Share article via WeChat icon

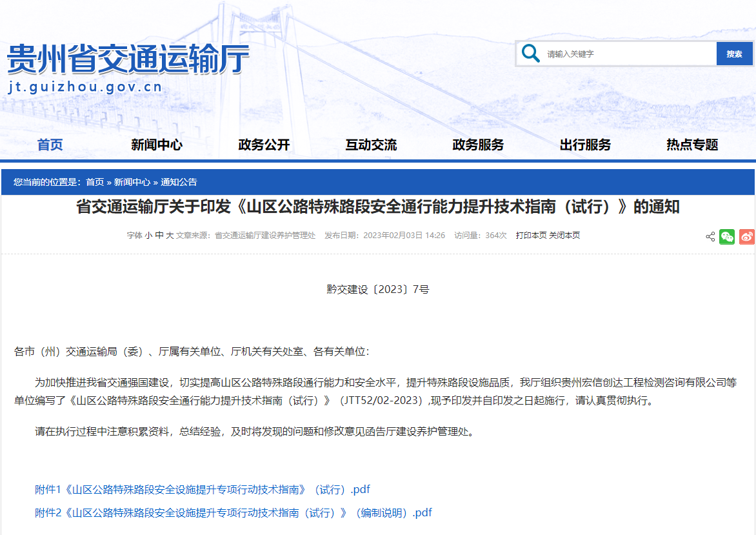click(727, 236)
